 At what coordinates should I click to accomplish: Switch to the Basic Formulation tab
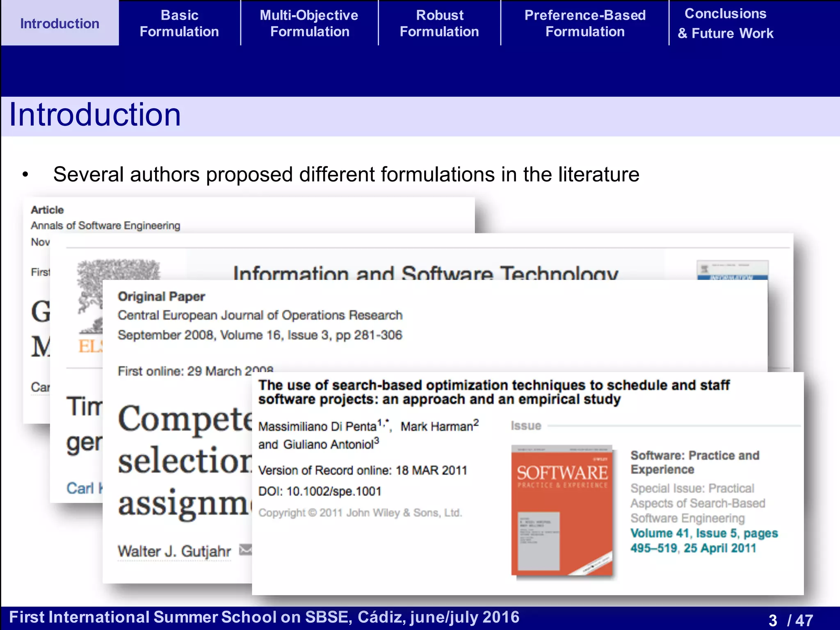click(x=180, y=23)
